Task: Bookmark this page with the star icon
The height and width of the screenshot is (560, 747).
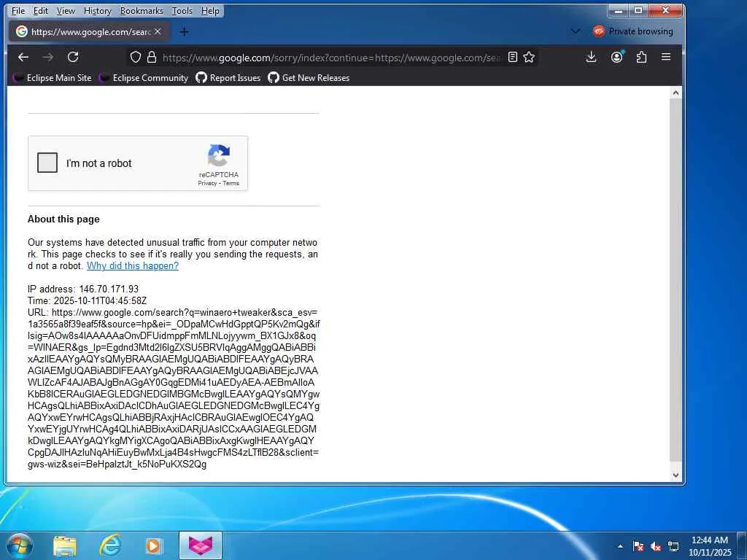Action: coord(529,57)
